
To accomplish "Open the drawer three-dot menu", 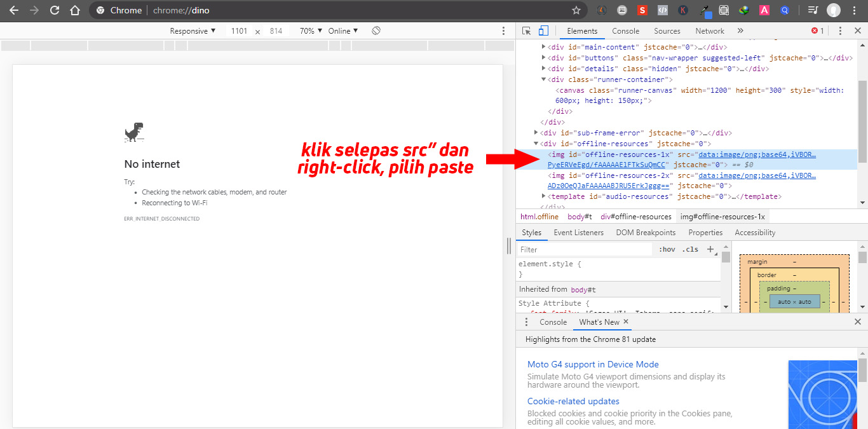I will point(526,322).
